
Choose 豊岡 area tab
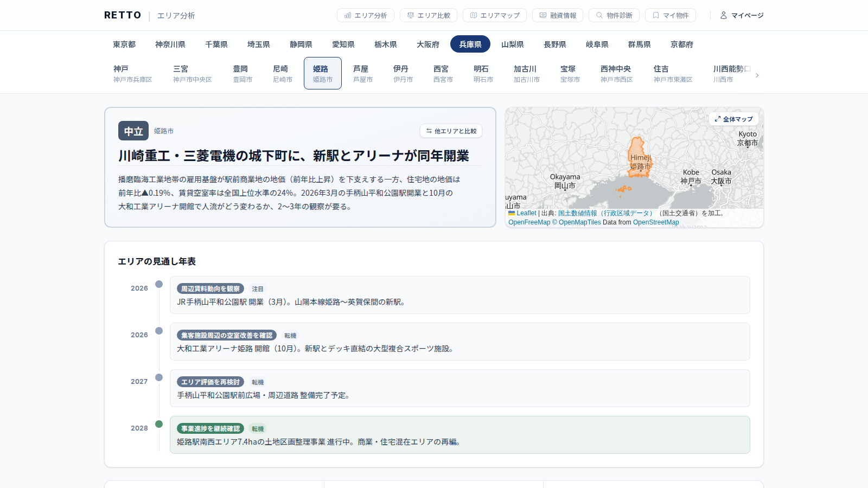click(242, 73)
